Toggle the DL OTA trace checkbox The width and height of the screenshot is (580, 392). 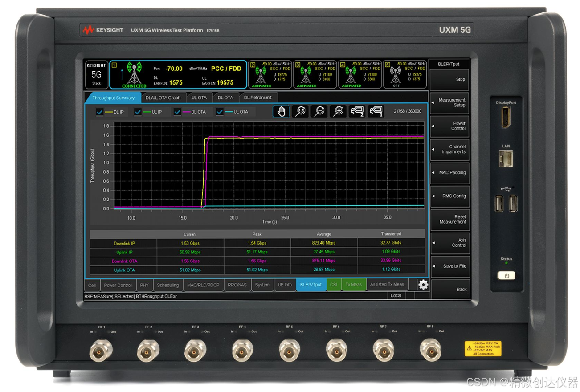click(177, 112)
